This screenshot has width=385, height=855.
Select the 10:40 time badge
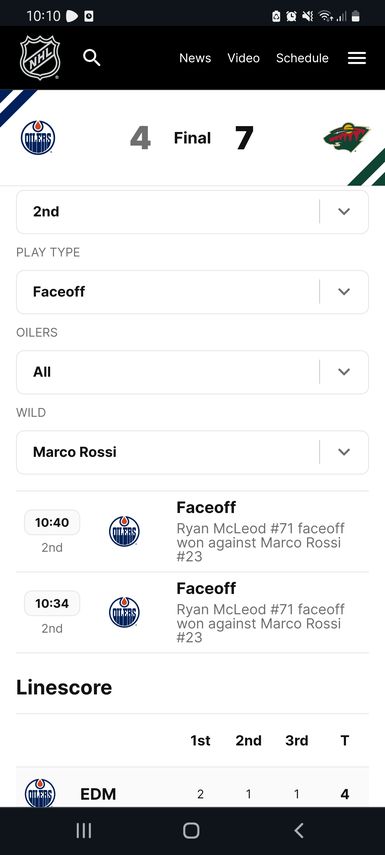pos(52,522)
